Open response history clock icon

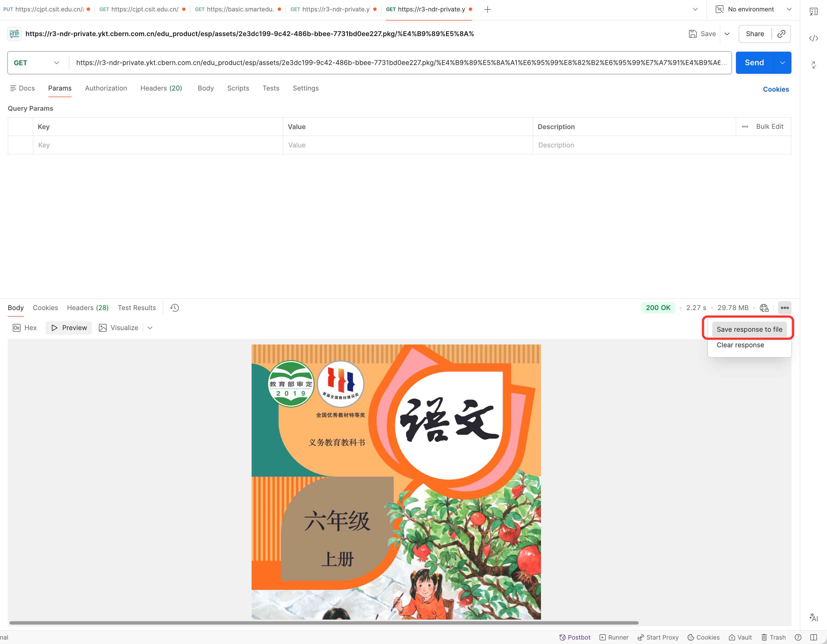(x=175, y=308)
